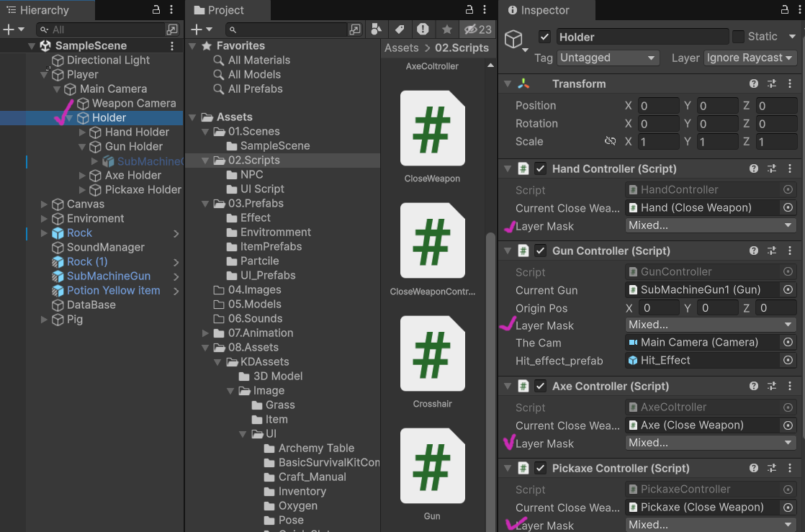Edit the Holder name field

(x=642, y=37)
